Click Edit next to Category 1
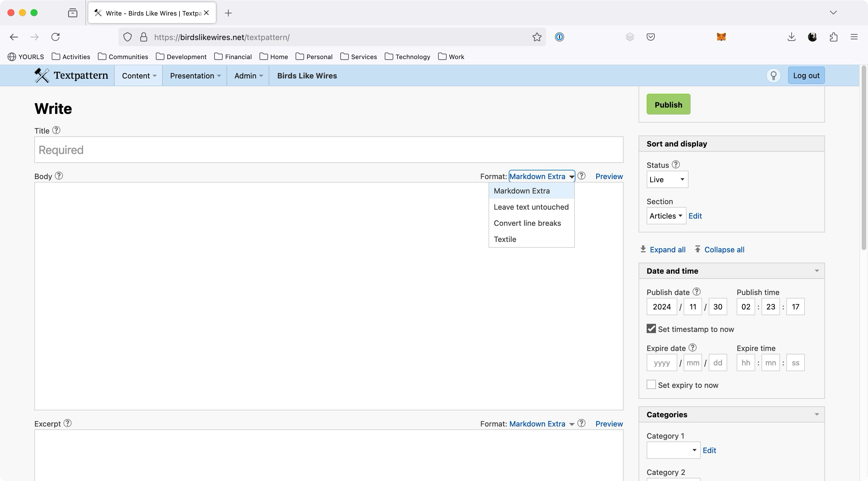The image size is (868, 481). point(709,450)
